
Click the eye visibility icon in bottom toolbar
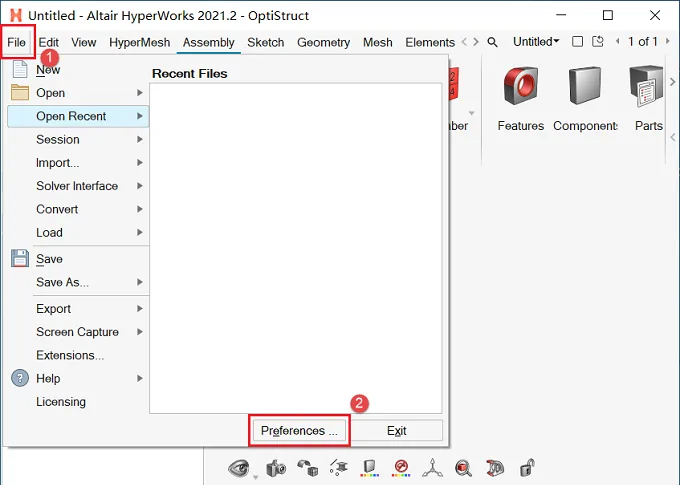239,468
